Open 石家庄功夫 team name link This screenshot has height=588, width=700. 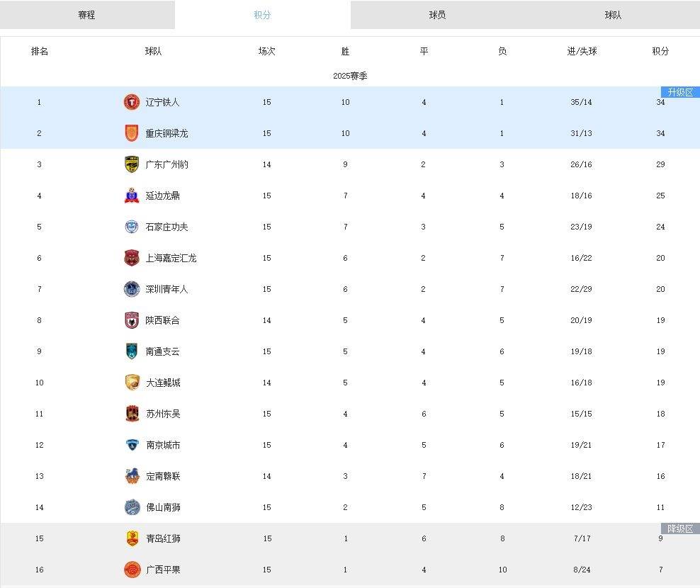pyautogui.click(x=166, y=227)
